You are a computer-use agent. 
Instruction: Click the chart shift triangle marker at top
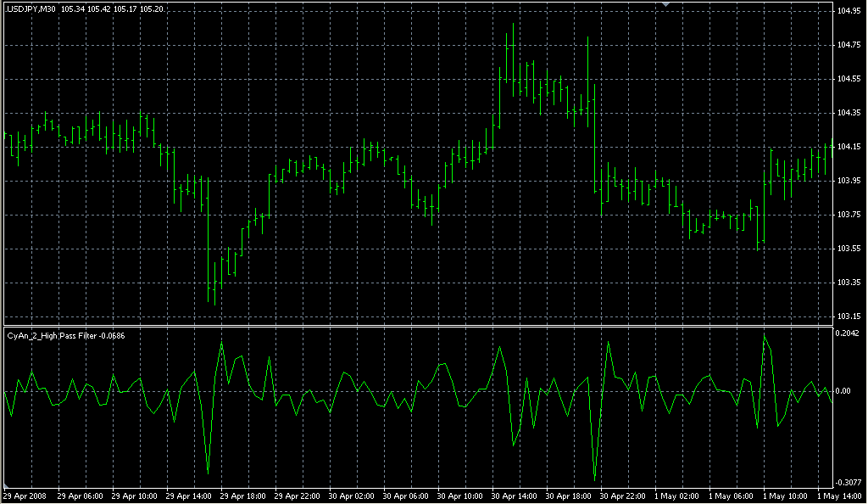[666, 4]
